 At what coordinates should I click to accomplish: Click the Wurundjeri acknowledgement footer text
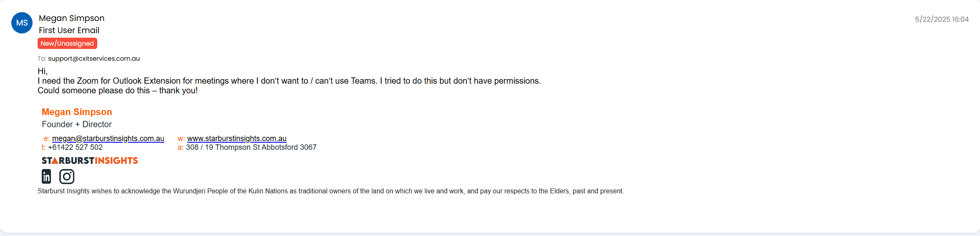pyautogui.click(x=331, y=191)
